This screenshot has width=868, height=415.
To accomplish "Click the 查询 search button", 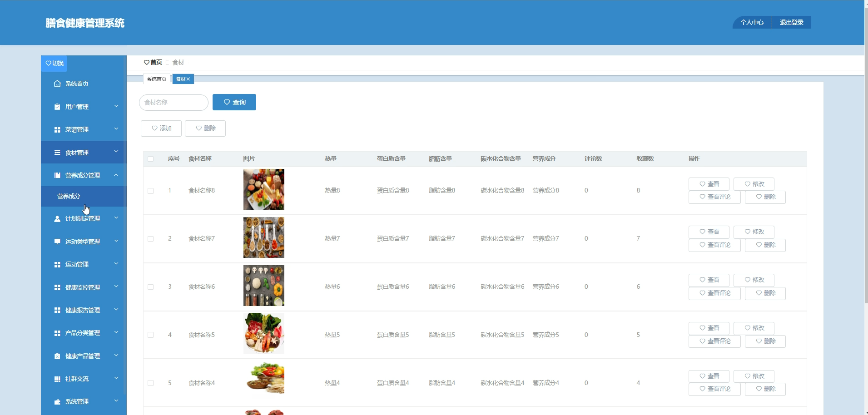I will pyautogui.click(x=234, y=102).
